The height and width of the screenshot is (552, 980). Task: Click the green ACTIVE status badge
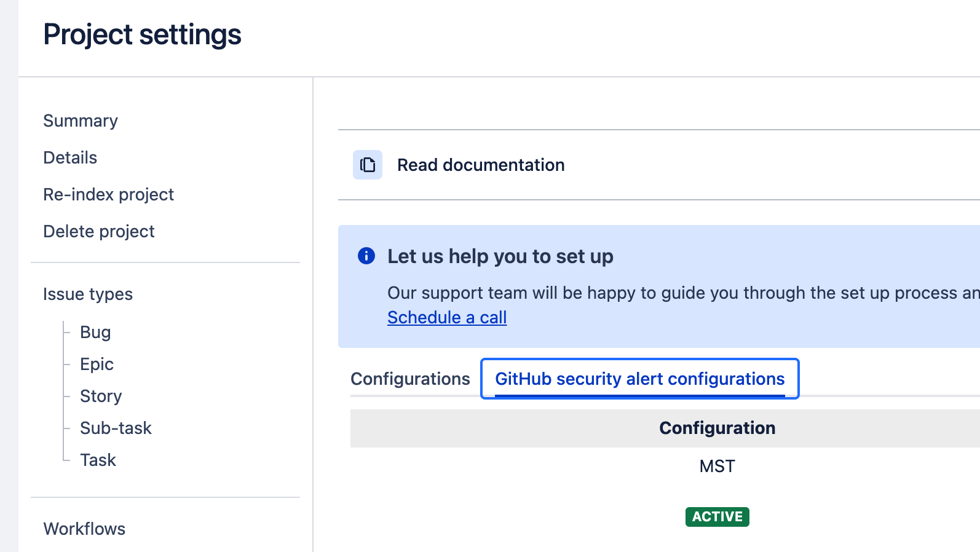click(717, 516)
